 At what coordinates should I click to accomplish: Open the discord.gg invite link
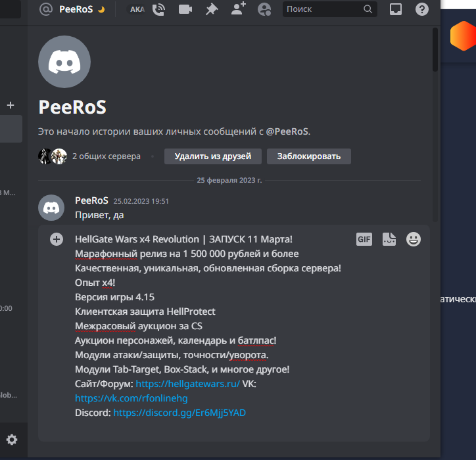click(179, 413)
